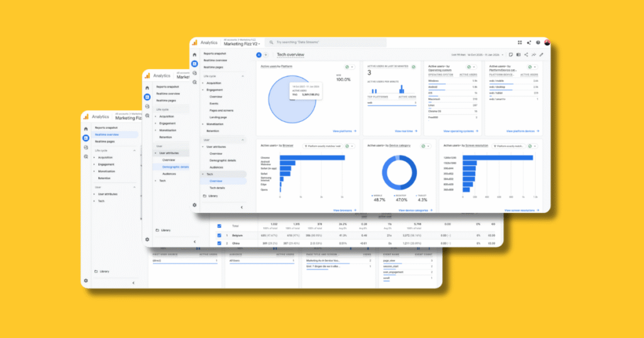644x338 pixels.
Task: Uncheck the Belgium row checkbox
Action: pos(219,236)
